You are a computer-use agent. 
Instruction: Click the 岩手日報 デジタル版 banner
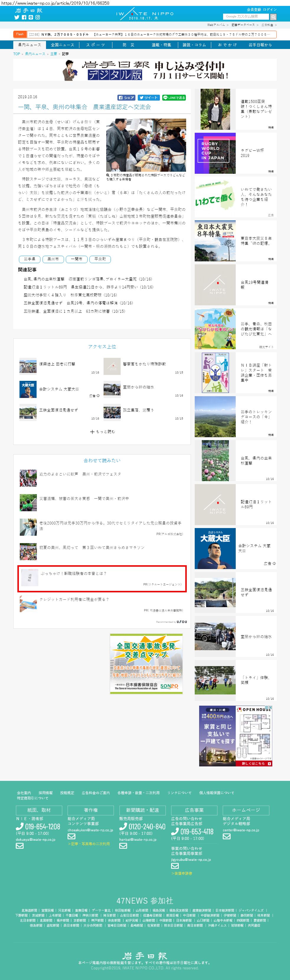[145, 70]
